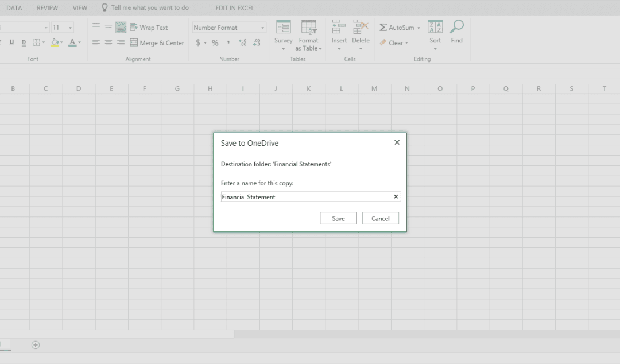Screen dimensions: 620x364
Task: Expand the AutoSum dropdown arrow
Action: 418,28
